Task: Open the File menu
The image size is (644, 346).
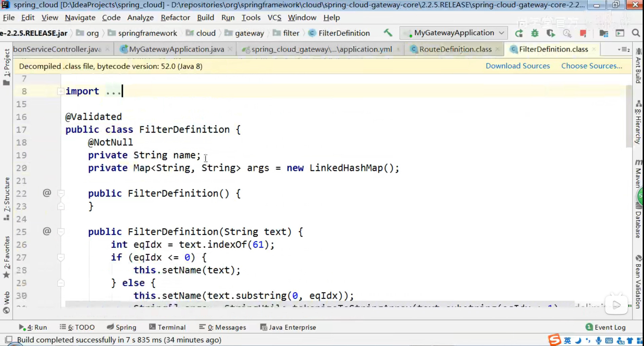Action: pos(8,18)
